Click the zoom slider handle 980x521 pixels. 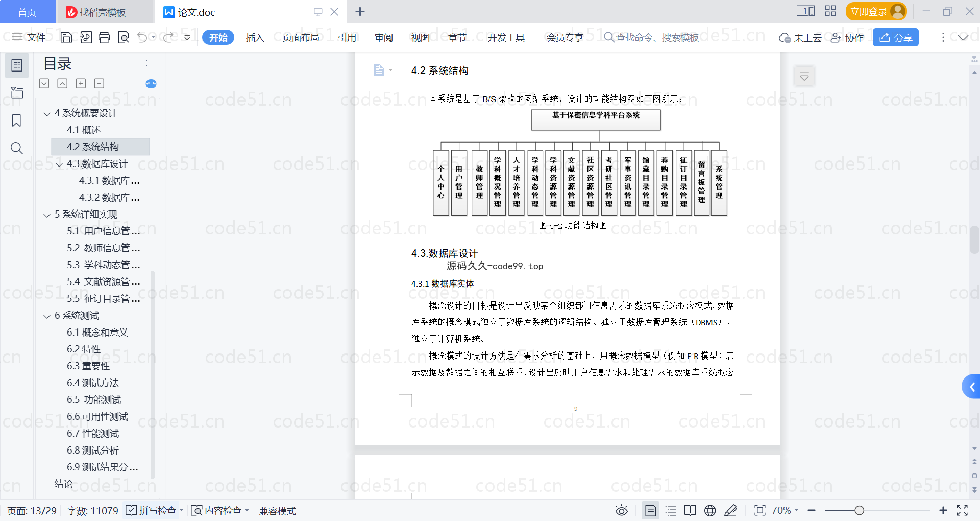click(860, 510)
